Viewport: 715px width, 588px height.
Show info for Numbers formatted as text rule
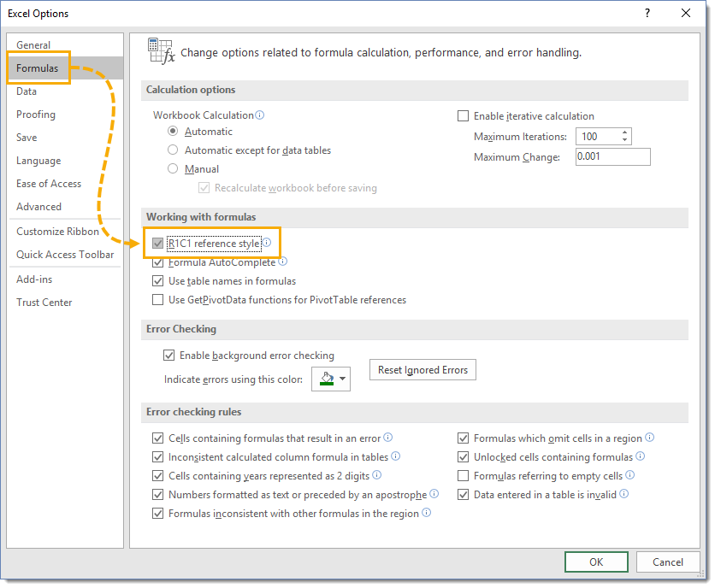point(434,494)
